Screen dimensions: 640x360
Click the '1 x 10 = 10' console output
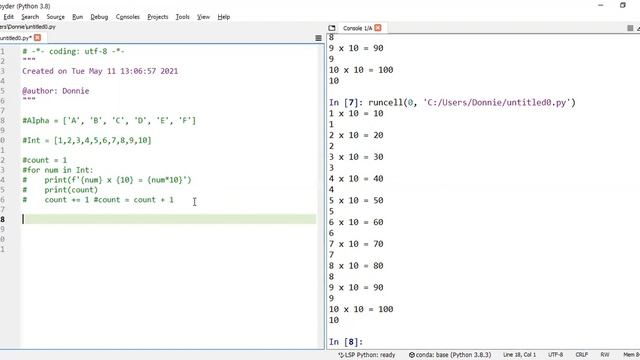coord(356,113)
